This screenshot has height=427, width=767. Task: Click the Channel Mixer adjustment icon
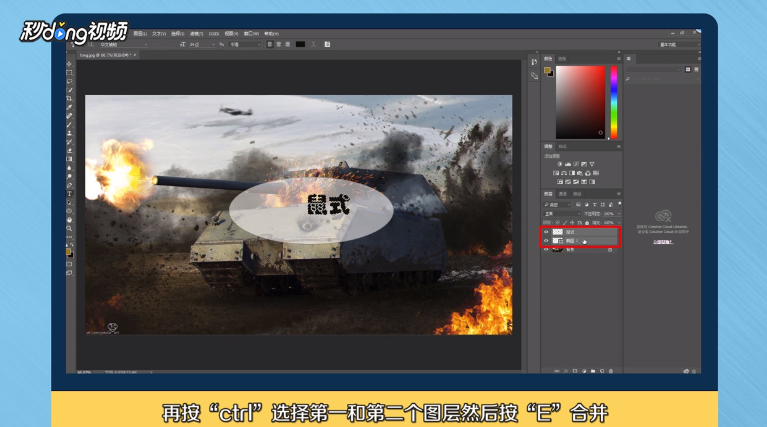(588, 173)
